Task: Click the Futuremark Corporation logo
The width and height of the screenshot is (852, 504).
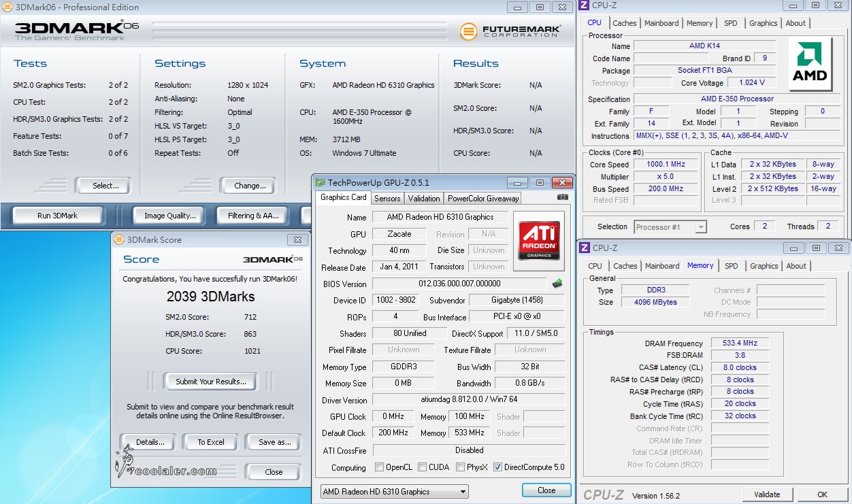Action: point(510,31)
